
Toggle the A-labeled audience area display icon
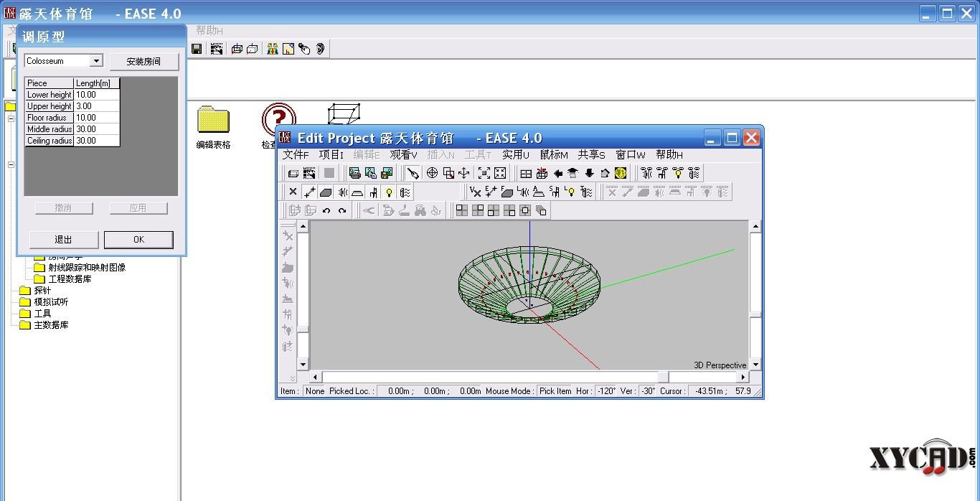(x=539, y=192)
